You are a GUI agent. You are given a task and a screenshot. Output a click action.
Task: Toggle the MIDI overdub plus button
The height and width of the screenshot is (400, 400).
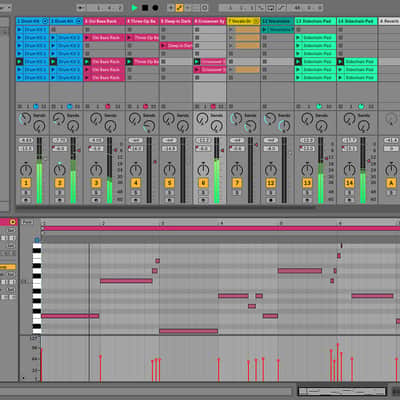coord(171,8)
